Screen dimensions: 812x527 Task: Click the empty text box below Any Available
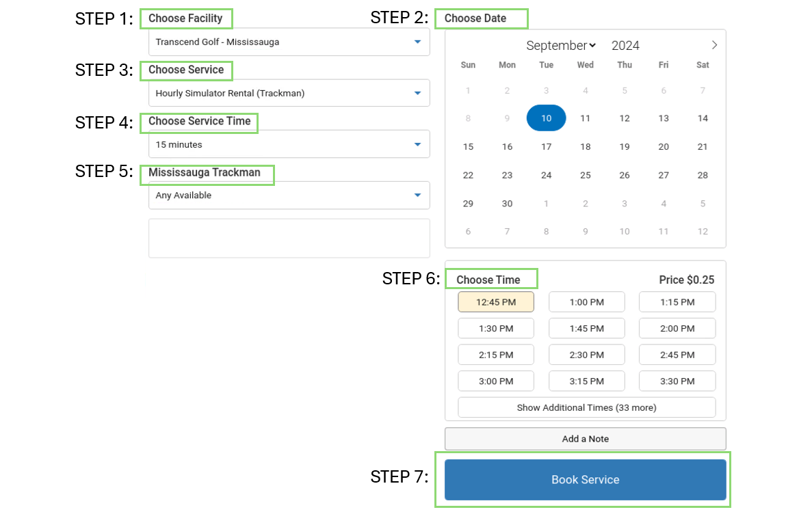pos(289,238)
